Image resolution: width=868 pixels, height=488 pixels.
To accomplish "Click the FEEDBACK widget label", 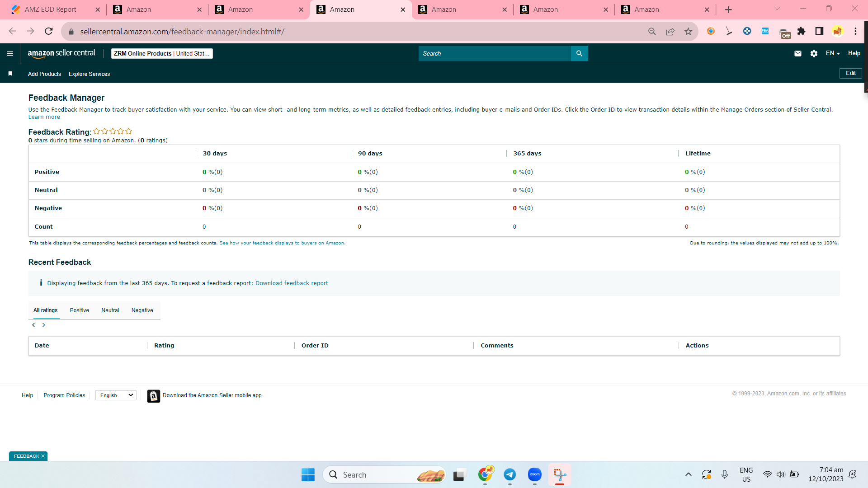I will [x=27, y=456].
